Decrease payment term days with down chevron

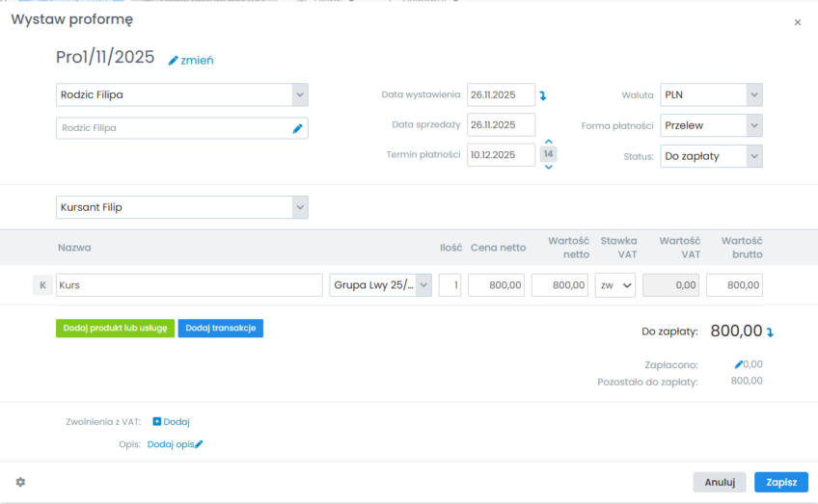548,168
